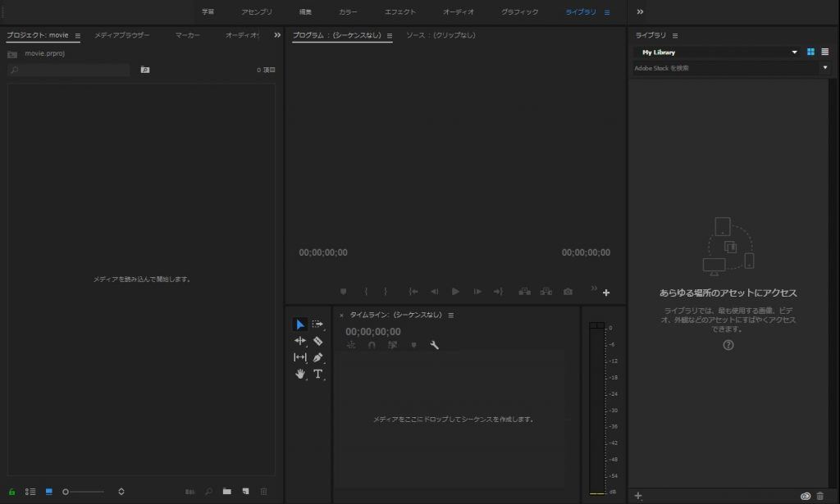Select the Pen tool in the timeline toolbar
This screenshot has height=504, width=840.
318,357
